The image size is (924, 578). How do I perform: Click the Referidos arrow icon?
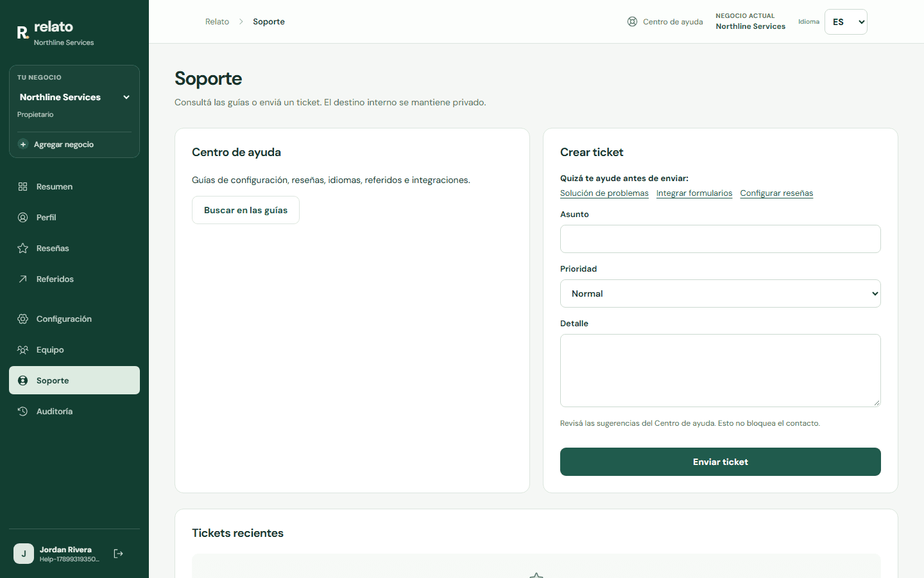[x=23, y=279]
